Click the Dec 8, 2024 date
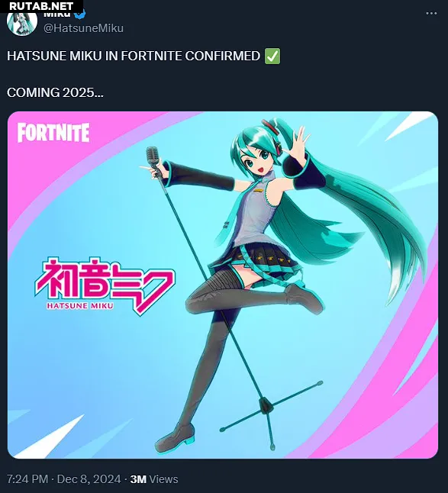 (x=89, y=479)
